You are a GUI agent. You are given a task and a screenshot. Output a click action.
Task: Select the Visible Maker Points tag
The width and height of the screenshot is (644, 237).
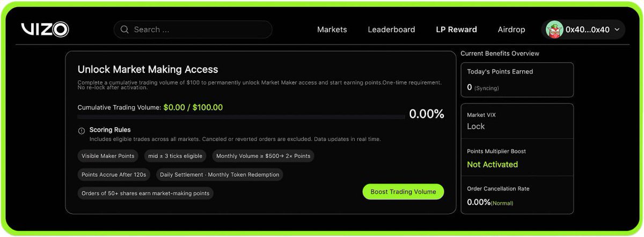108,156
